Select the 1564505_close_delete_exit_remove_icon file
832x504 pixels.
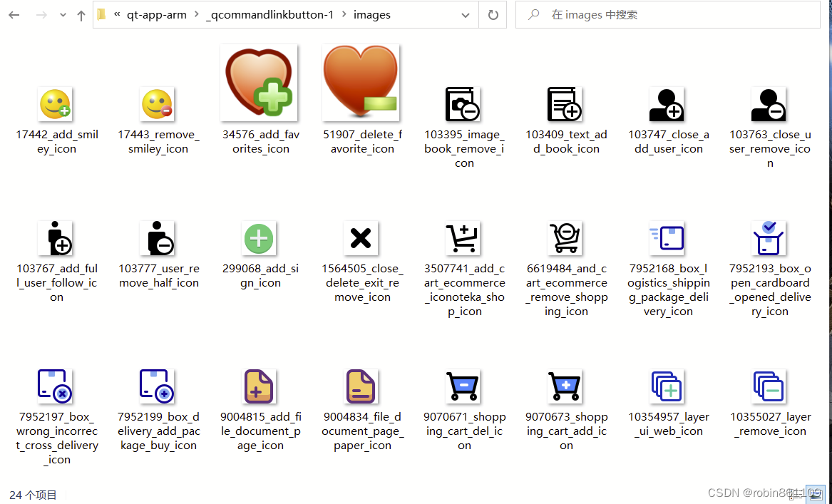coord(361,238)
